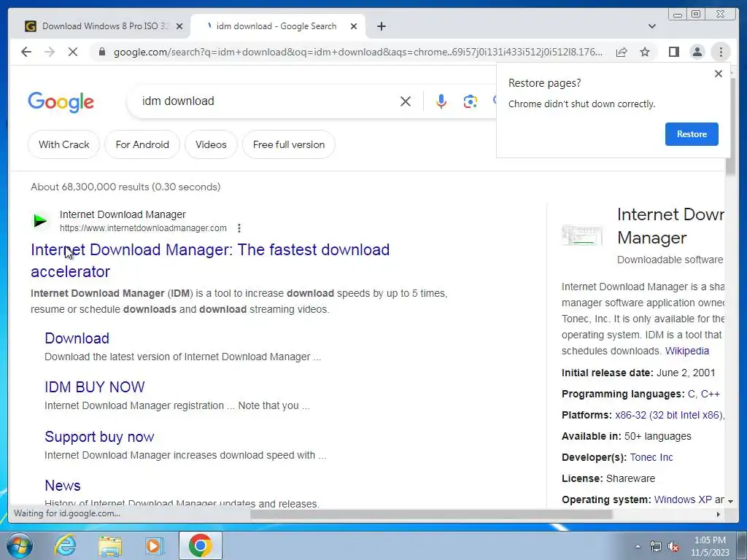Viewport: 747px width, 560px height.
Task: Share this page from address bar
Action: click(622, 52)
